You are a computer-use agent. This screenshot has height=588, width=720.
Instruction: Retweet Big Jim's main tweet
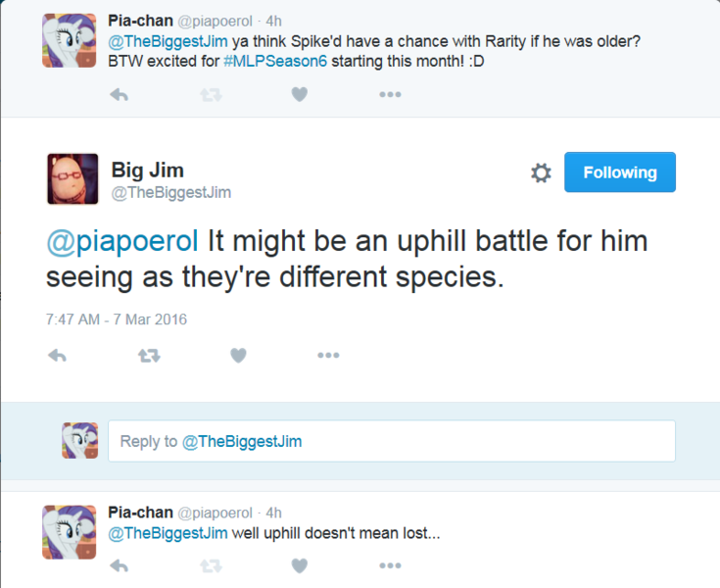click(x=148, y=356)
